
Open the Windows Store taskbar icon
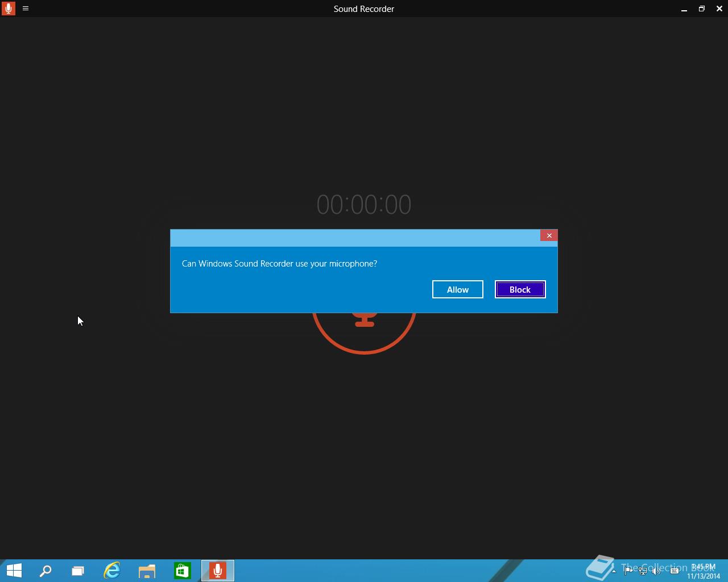(x=183, y=570)
